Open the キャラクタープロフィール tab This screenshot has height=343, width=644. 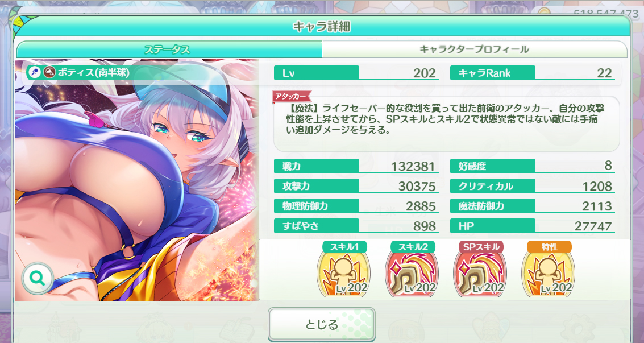point(475,49)
